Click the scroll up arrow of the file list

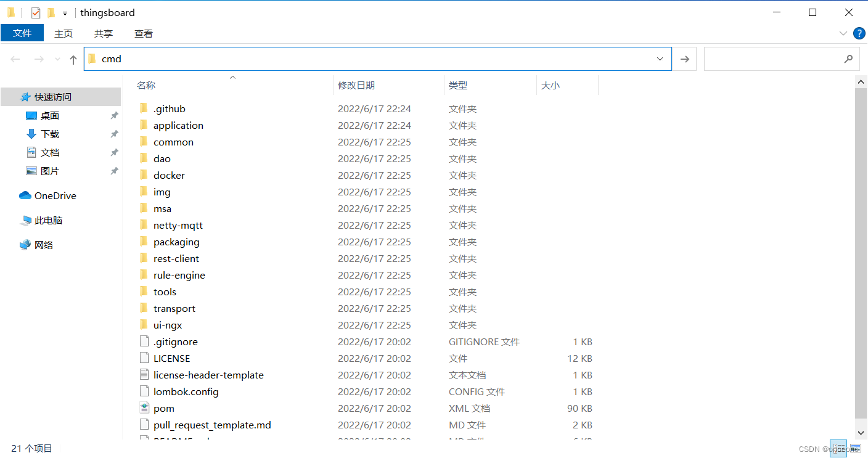(x=861, y=81)
